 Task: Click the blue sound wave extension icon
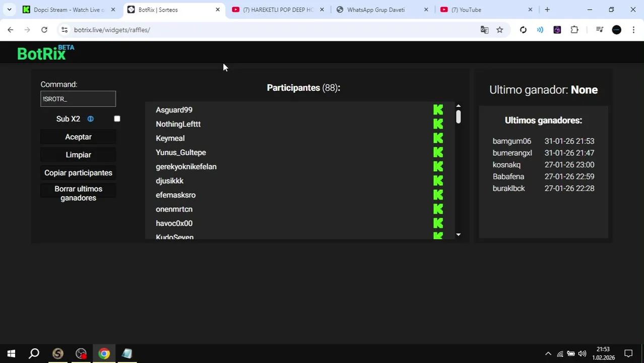540,30
